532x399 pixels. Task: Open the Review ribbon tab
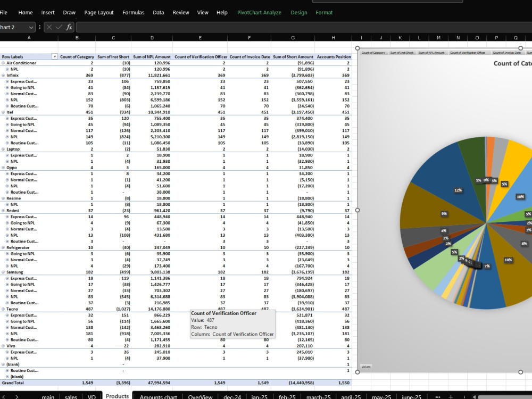tap(180, 13)
